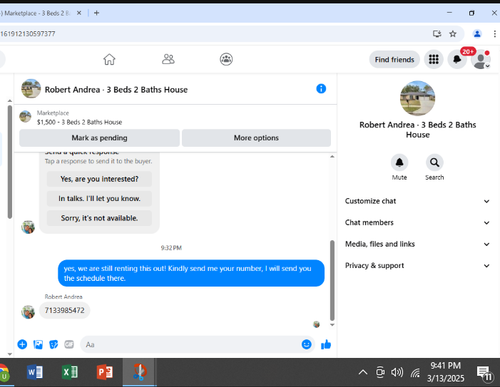
Task: Open more actions plus icon
Action: tap(22, 344)
